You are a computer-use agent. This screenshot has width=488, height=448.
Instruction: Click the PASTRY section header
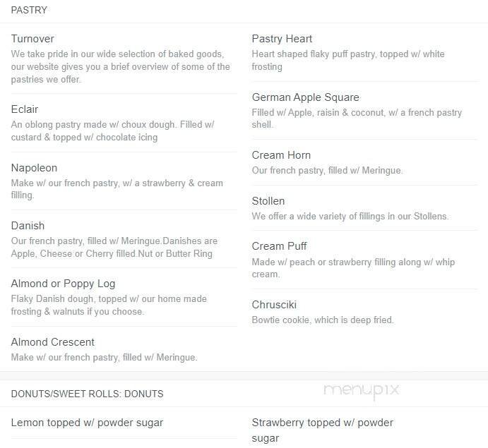point(30,10)
